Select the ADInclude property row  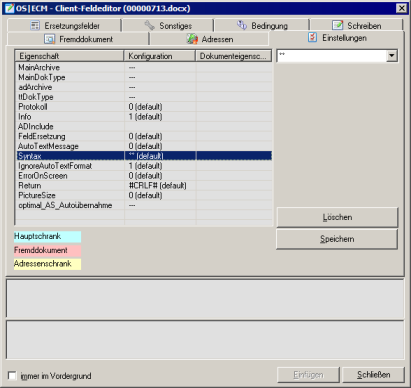point(144,126)
